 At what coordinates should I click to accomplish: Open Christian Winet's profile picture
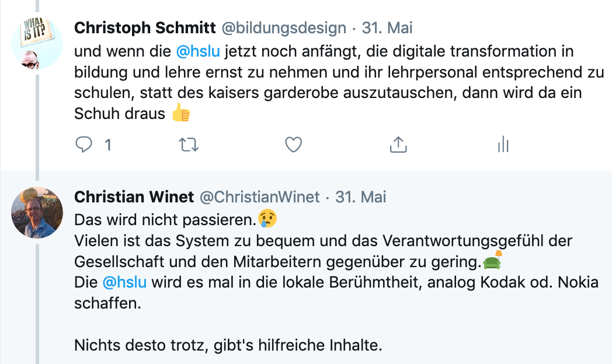pyautogui.click(x=37, y=212)
